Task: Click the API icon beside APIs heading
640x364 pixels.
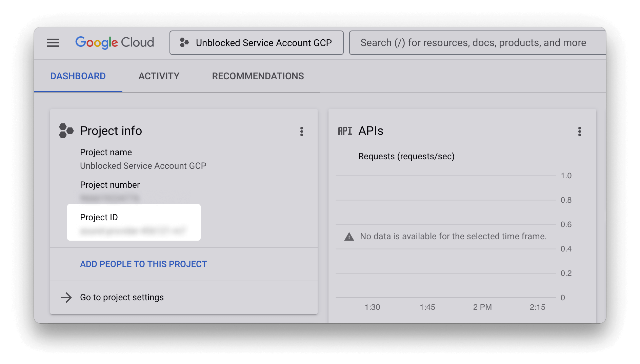Action: [x=345, y=131]
